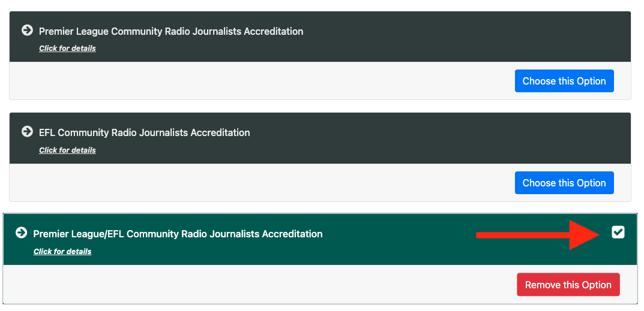The height and width of the screenshot is (311, 644).
Task: Open details link under Premier League/EFL Community Radio Accreditation
Action: click(x=62, y=252)
